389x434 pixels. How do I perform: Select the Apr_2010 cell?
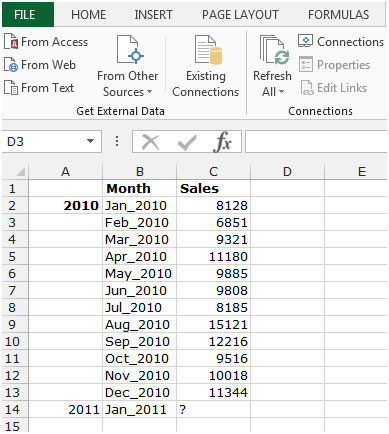pos(140,256)
